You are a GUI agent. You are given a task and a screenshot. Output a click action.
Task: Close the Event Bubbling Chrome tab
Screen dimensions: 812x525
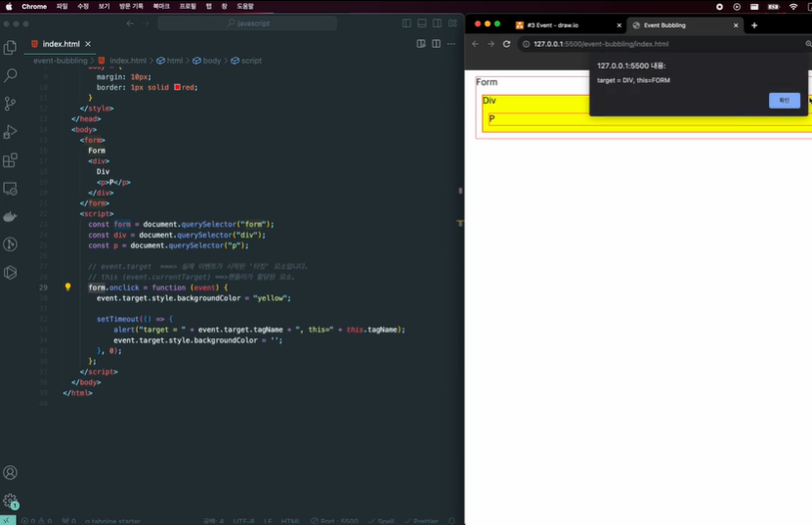(x=736, y=25)
